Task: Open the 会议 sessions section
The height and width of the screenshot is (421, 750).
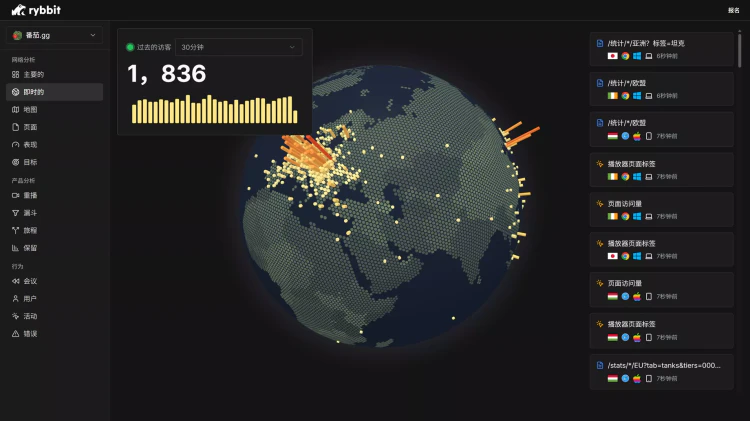Action: [x=29, y=282]
